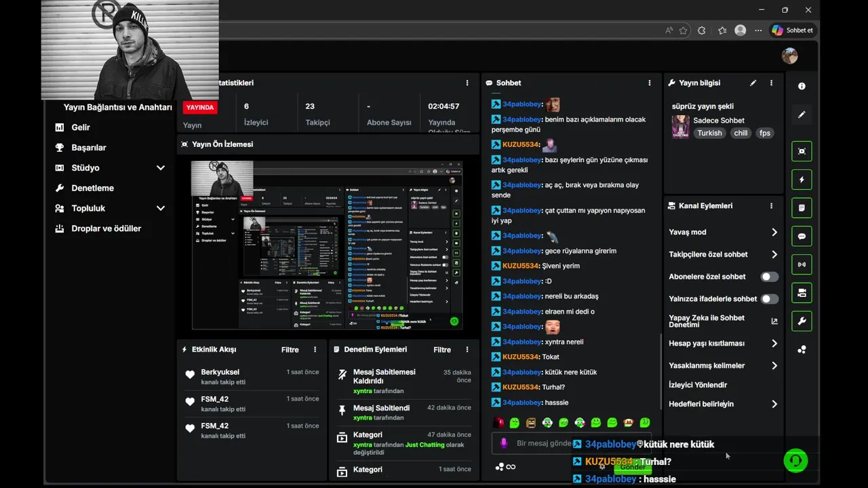Click the browser profile avatar icon
The height and width of the screenshot is (488, 868).
point(741,30)
